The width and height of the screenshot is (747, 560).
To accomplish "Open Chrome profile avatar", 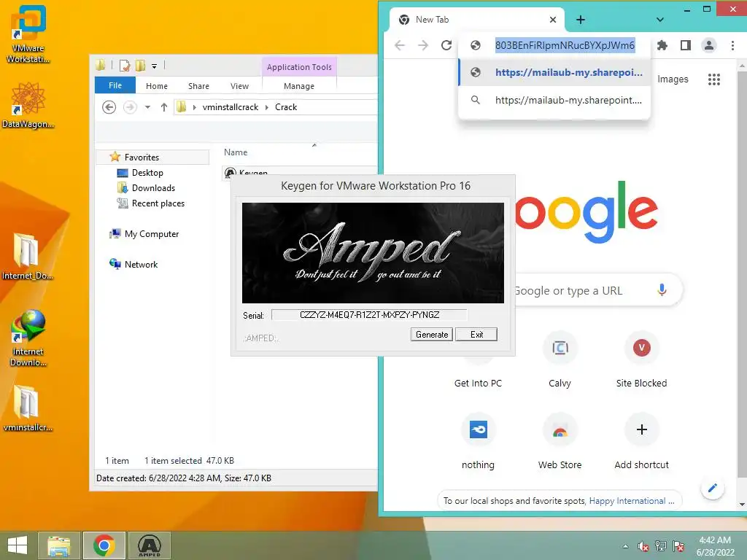I will pos(709,45).
